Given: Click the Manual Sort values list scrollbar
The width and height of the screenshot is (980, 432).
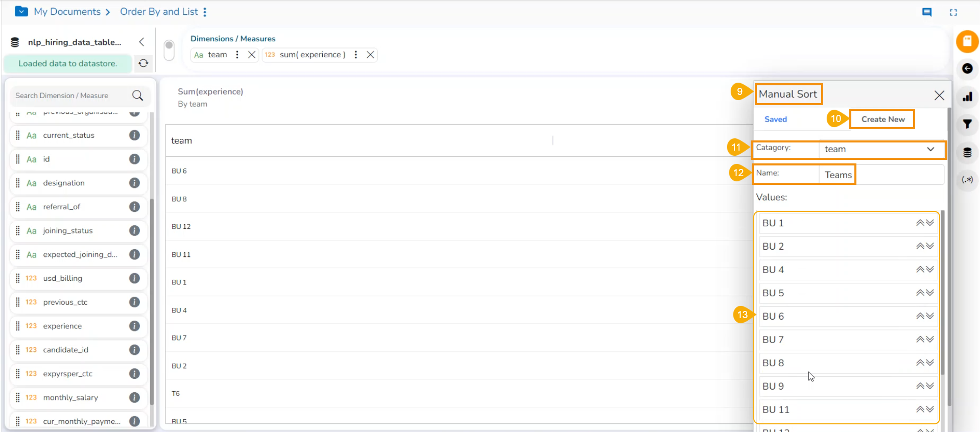Looking at the screenshot, I should (x=943, y=293).
